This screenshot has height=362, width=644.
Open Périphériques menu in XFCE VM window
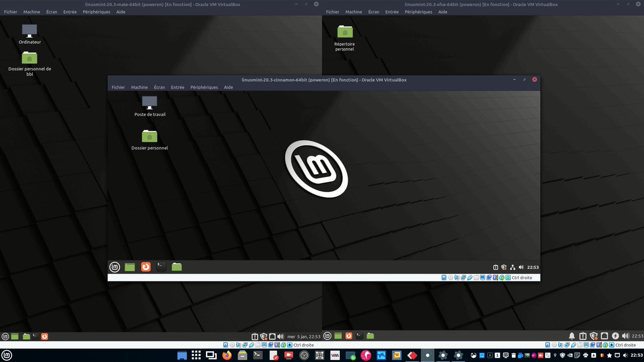(x=419, y=12)
